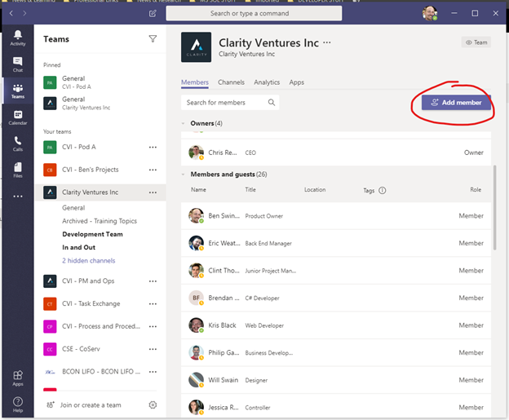
Task: Go back with the left arrow
Action: (11, 13)
